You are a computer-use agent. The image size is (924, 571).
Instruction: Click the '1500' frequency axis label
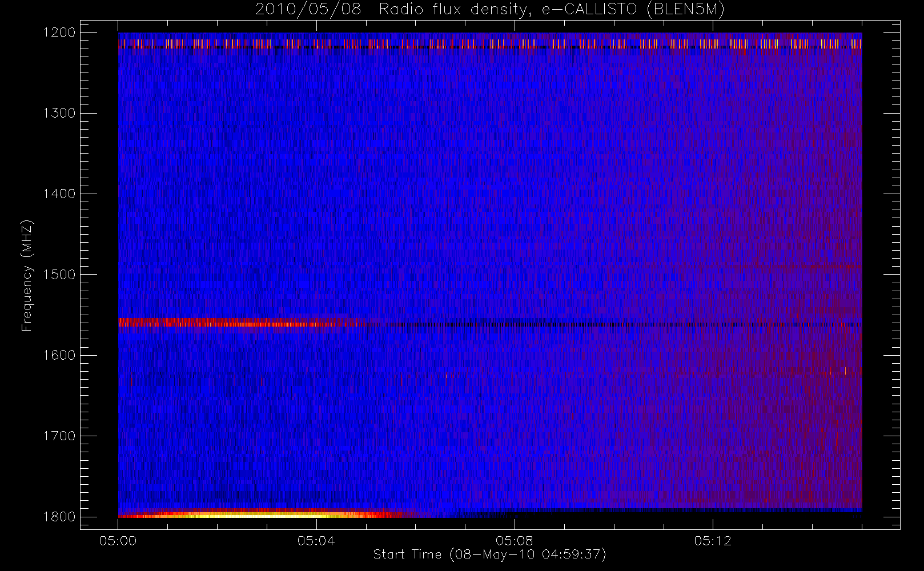[59, 275]
